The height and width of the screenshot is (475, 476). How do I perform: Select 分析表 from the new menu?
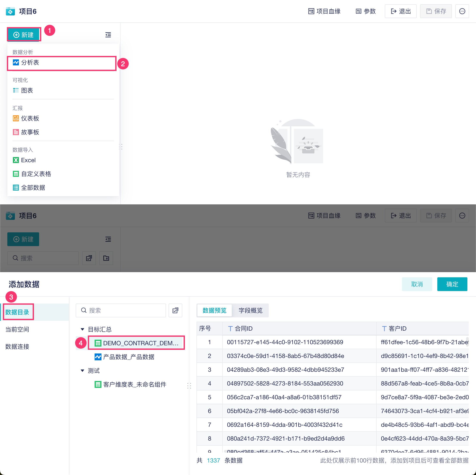(x=30, y=63)
